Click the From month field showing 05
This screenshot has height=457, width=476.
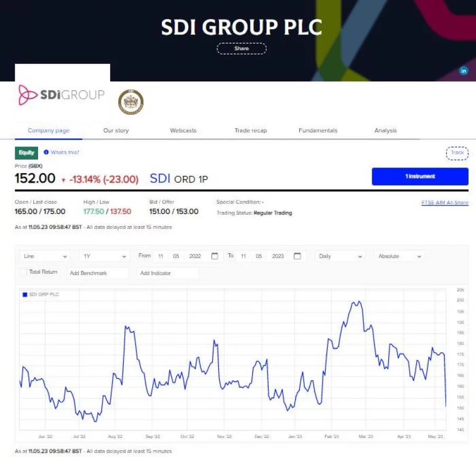coord(176,256)
